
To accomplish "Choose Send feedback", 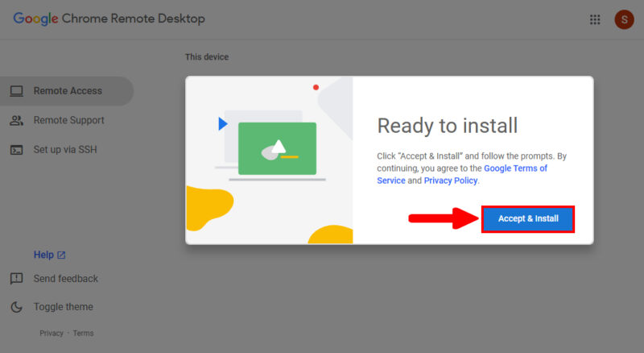I will pyautogui.click(x=66, y=279).
